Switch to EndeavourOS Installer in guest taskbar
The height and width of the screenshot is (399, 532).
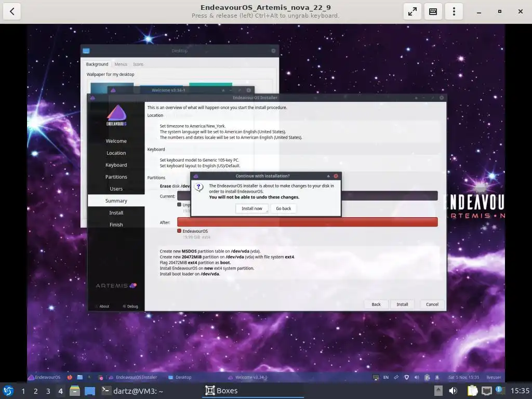(133, 377)
